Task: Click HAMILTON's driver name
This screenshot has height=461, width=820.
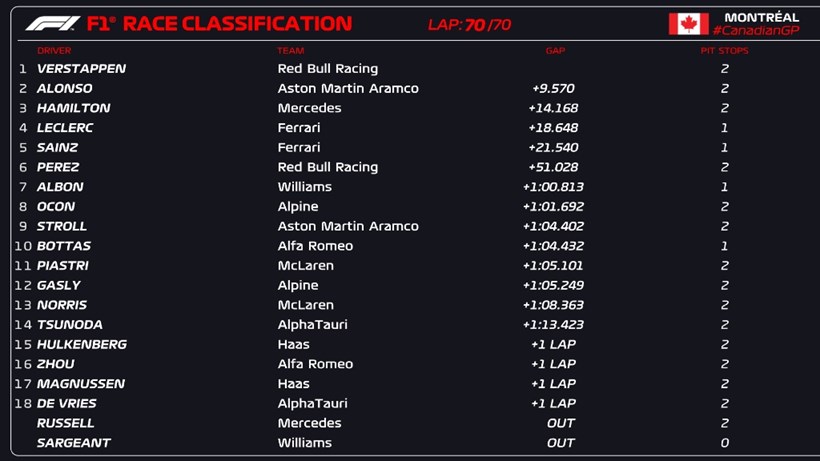Action: (73, 108)
